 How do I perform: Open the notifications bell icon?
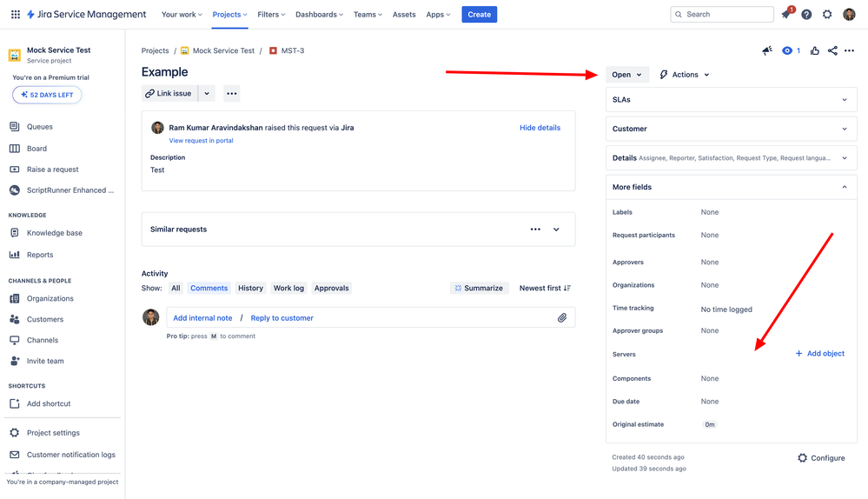[x=786, y=15]
